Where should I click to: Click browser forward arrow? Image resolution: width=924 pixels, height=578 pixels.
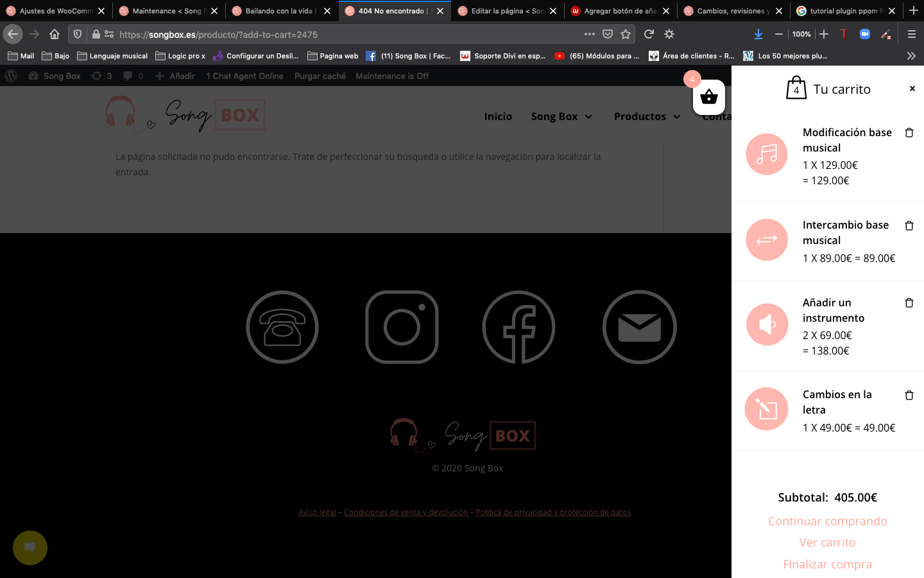(x=34, y=34)
